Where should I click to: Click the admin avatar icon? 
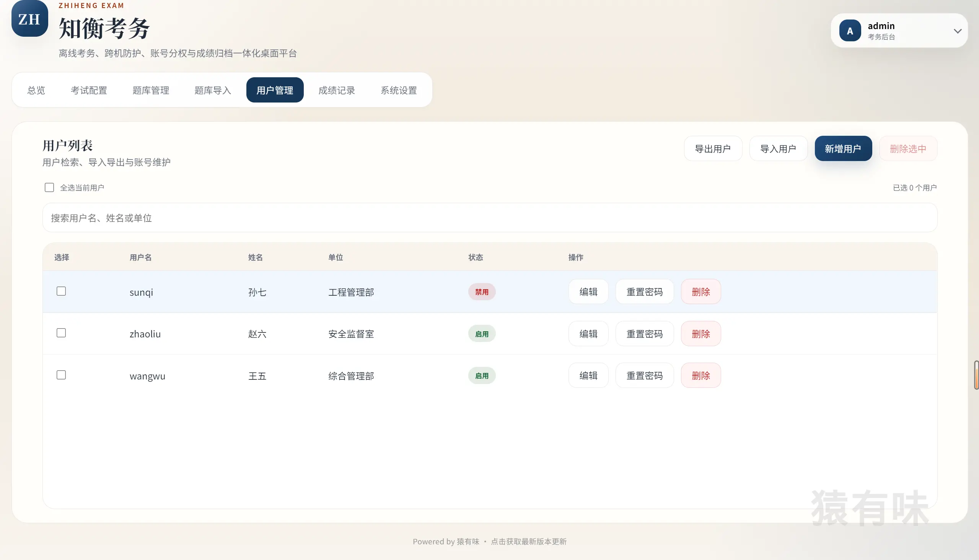(x=850, y=30)
